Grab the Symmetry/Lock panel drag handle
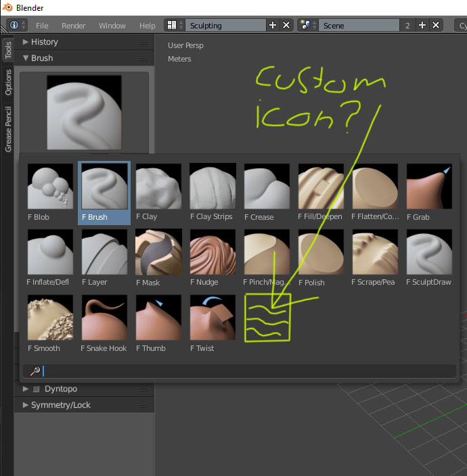The height and width of the screenshot is (476, 467). [143, 406]
